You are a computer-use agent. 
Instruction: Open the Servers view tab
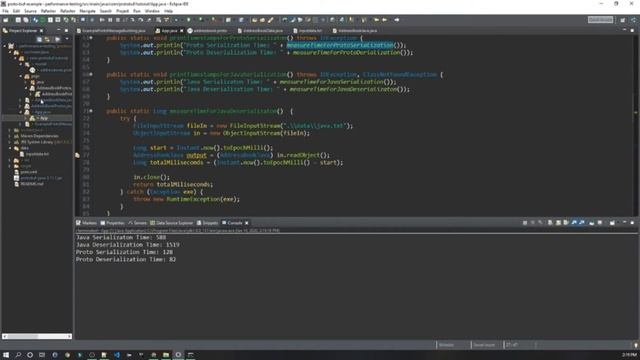(138, 223)
